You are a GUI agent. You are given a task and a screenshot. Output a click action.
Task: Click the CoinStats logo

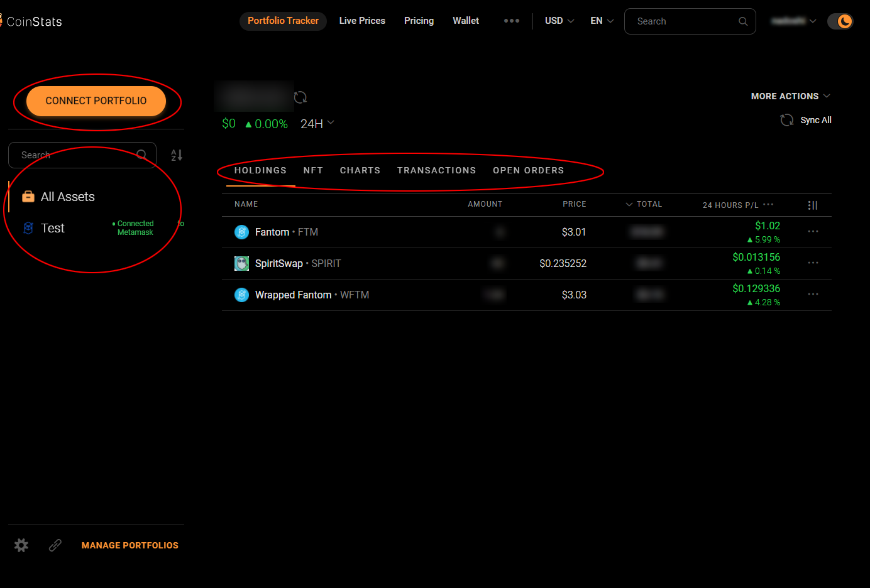(31, 21)
